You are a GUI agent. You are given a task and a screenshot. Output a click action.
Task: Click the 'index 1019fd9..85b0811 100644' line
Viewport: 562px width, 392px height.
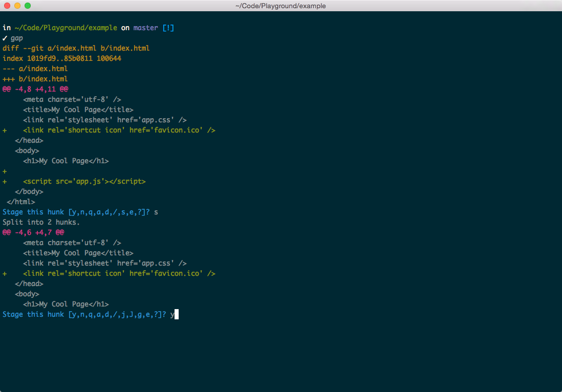click(61, 58)
